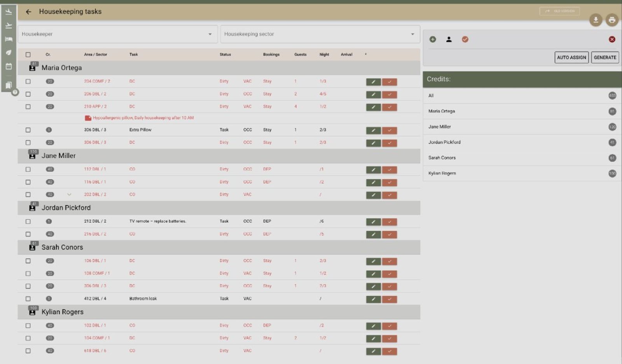The height and width of the screenshot is (364, 622).
Task: Select Kylian Rogers in Credits list
Action: point(522,174)
